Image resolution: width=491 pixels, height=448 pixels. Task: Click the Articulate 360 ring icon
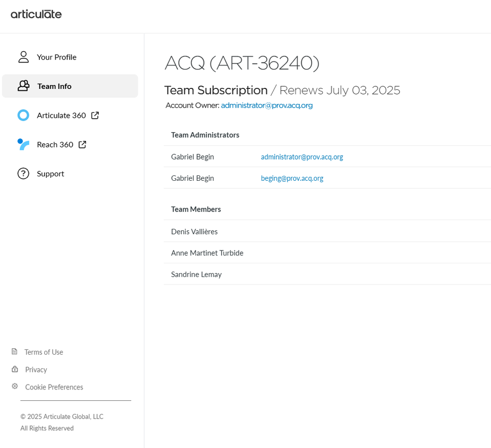click(x=24, y=115)
